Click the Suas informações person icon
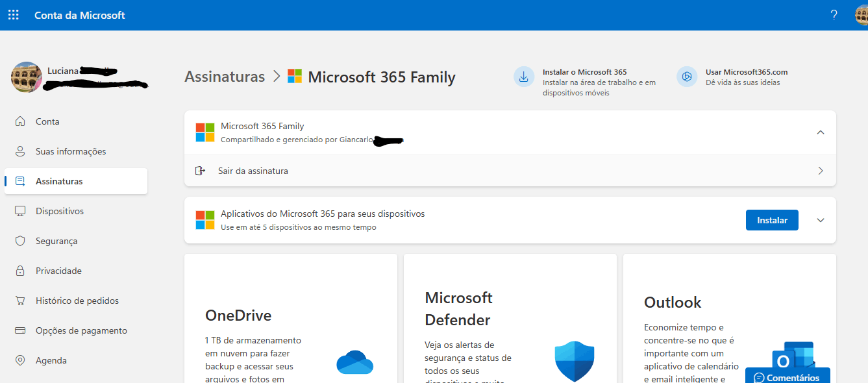The width and height of the screenshot is (868, 383). pyautogui.click(x=21, y=151)
